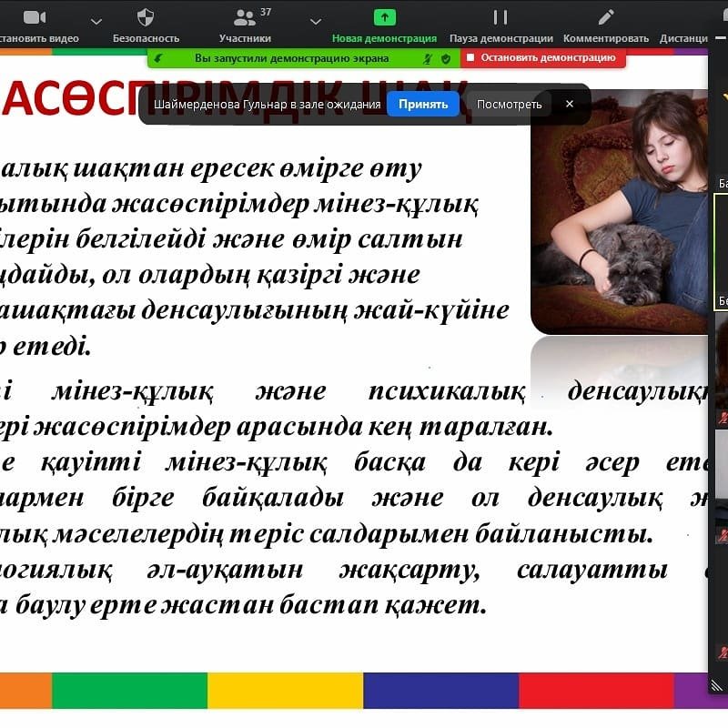
Task: Admit Шаймерденова Гульнар with Принять
Action: [x=423, y=104]
